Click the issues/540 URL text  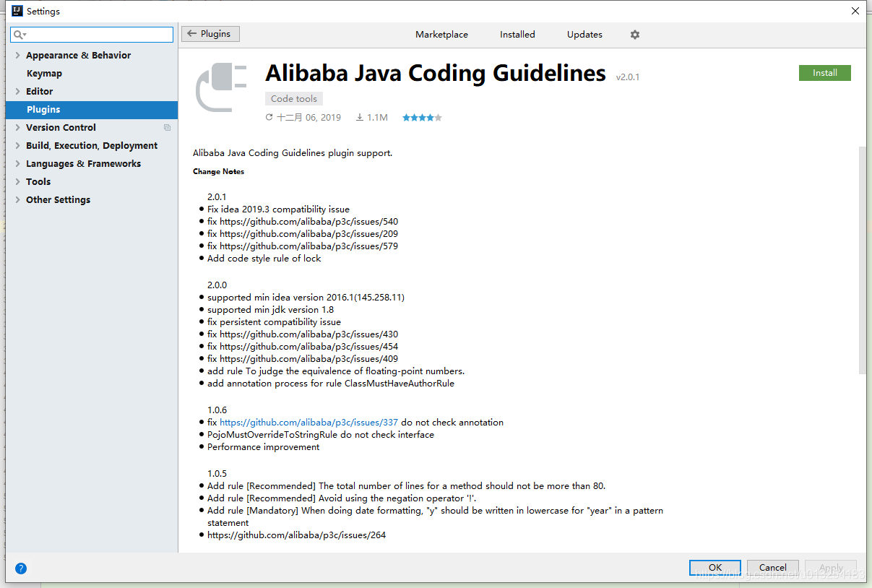[309, 222]
